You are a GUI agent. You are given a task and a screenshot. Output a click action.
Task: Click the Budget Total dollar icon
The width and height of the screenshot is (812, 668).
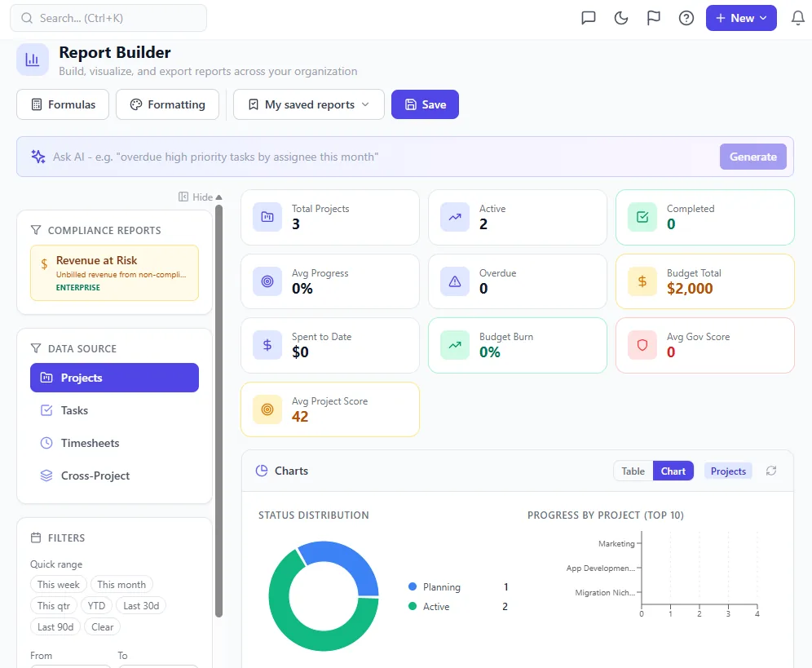(x=642, y=281)
